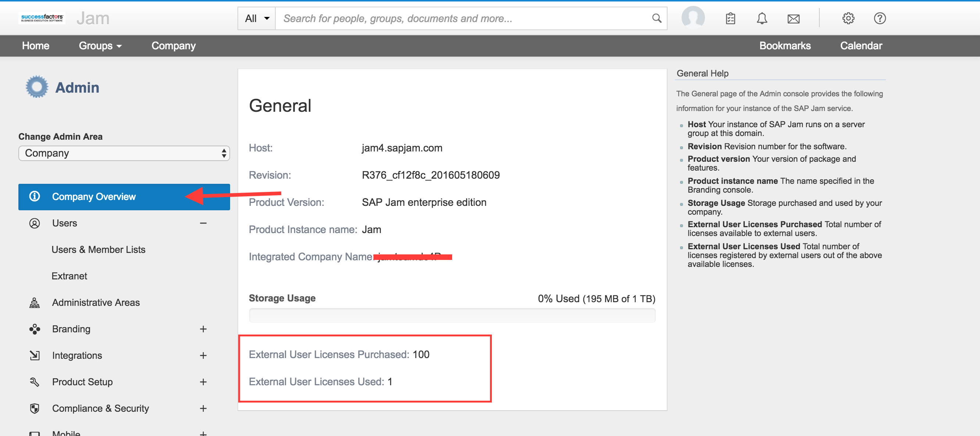Click the Branding palette icon

(x=35, y=329)
